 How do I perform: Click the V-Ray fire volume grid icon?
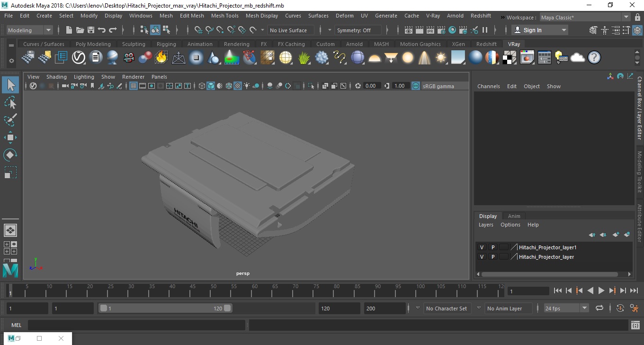pos(161,58)
